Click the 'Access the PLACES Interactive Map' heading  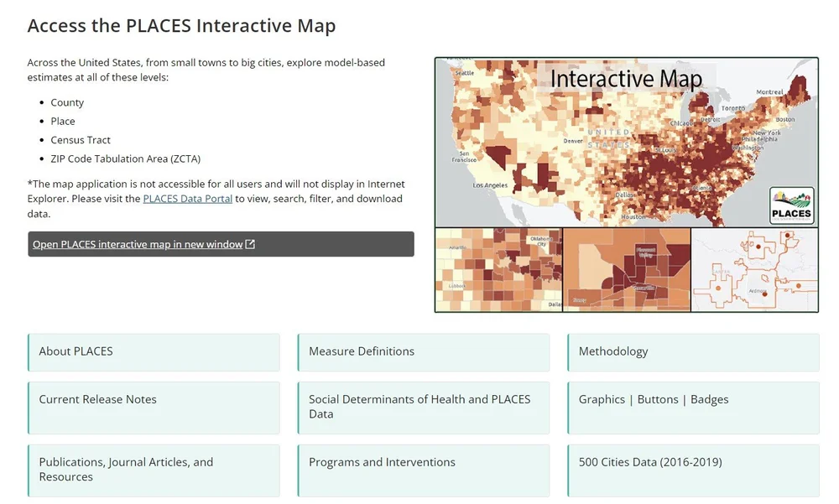click(181, 26)
